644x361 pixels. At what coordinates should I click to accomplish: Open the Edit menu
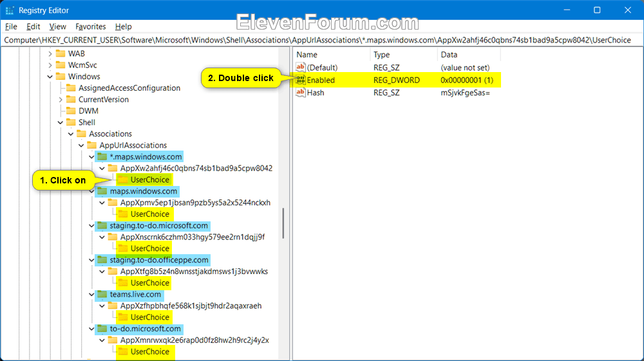(33, 26)
